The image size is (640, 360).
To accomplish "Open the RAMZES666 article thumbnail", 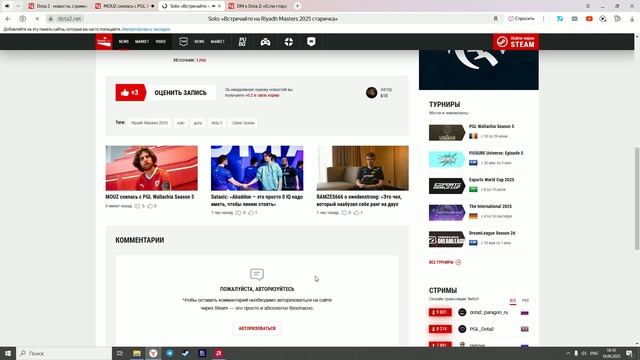I will pos(362,168).
